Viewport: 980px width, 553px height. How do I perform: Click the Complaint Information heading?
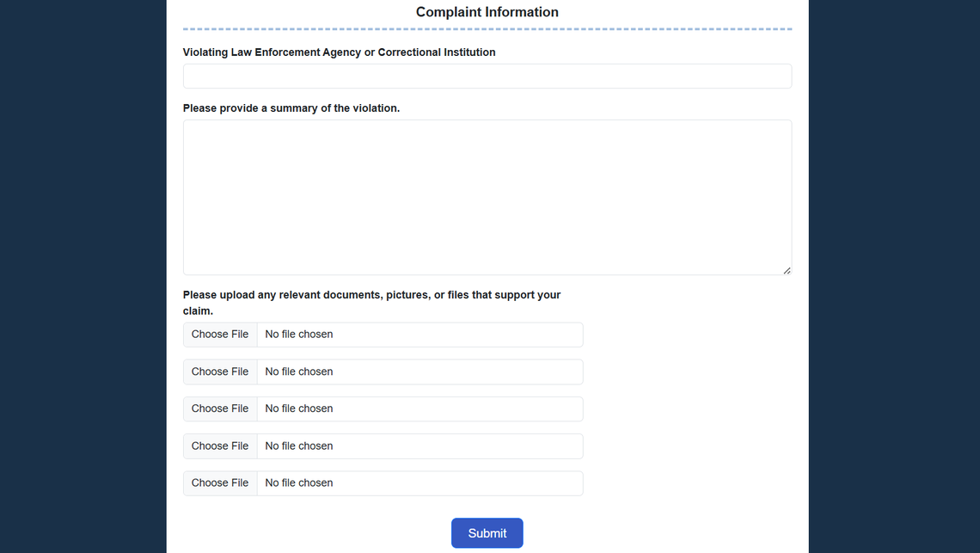pyautogui.click(x=487, y=12)
